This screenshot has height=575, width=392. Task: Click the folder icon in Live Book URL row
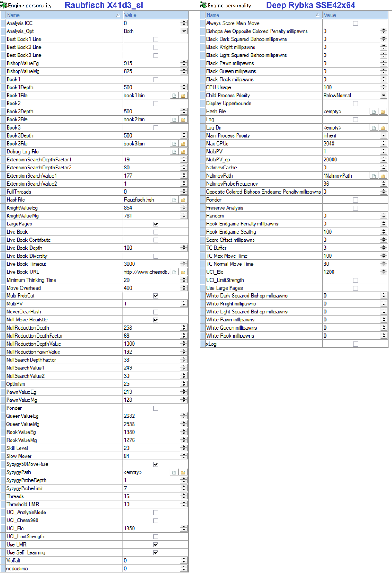click(183, 272)
